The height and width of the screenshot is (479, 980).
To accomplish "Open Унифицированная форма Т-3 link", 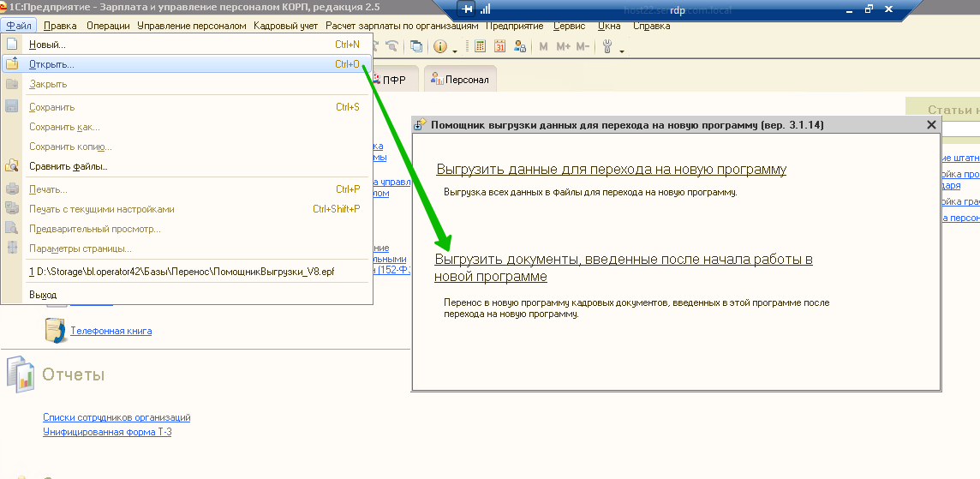I will coord(107,432).
